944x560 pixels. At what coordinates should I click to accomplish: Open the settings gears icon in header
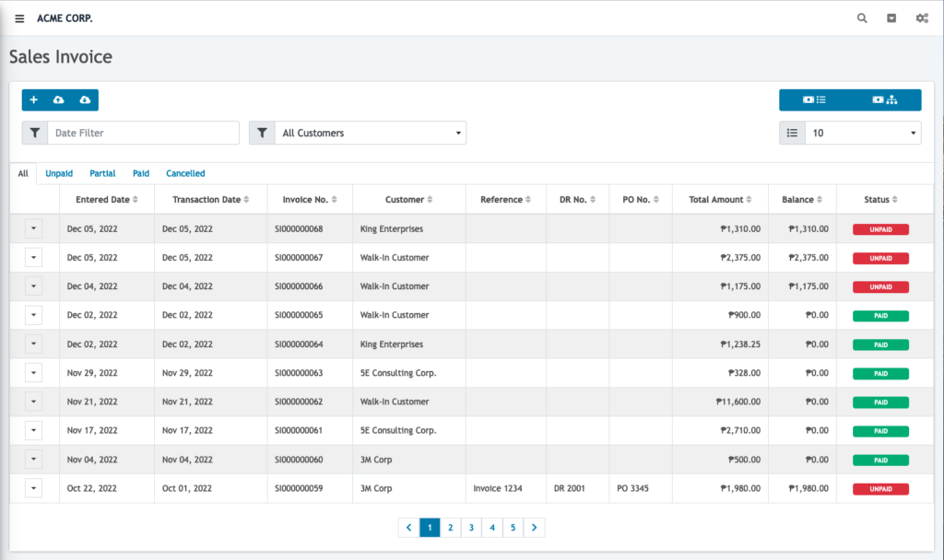tap(921, 18)
